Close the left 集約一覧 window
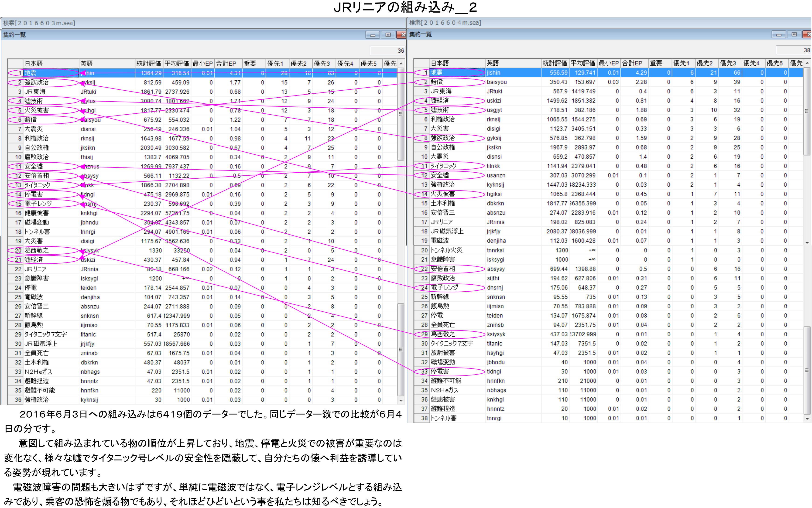The image size is (812, 508). tap(402, 35)
